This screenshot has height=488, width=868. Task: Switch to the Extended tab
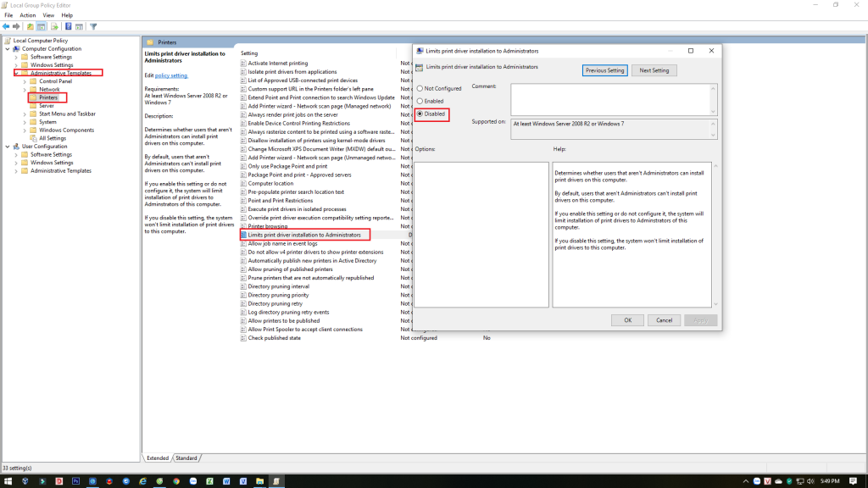click(158, 458)
